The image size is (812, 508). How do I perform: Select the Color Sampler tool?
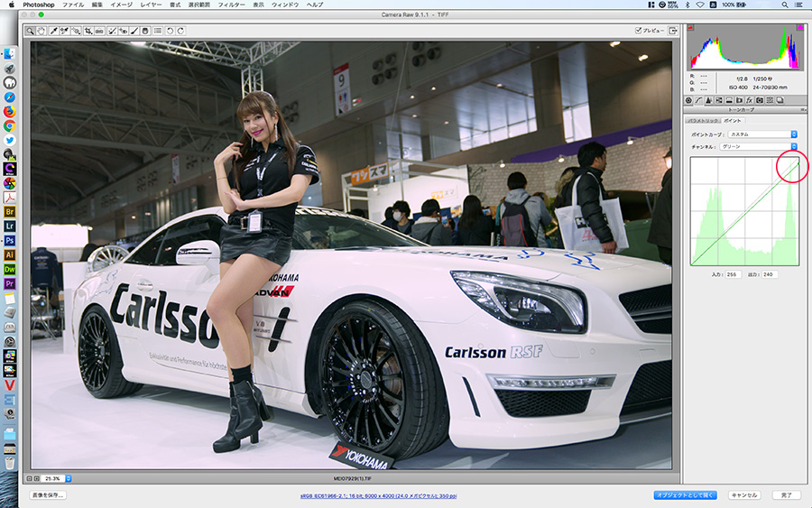64,31
